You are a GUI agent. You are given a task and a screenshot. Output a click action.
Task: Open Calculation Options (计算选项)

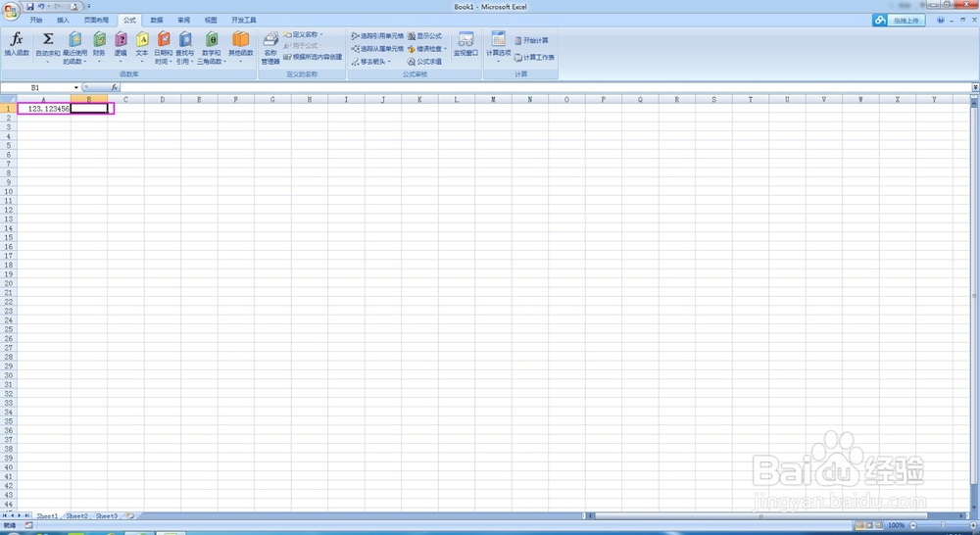(498, 46)
